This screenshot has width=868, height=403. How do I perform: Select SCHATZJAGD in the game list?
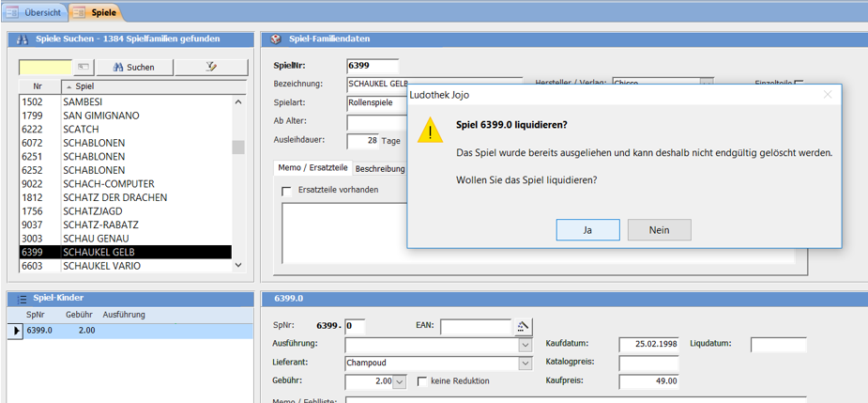tap(125, 211)
